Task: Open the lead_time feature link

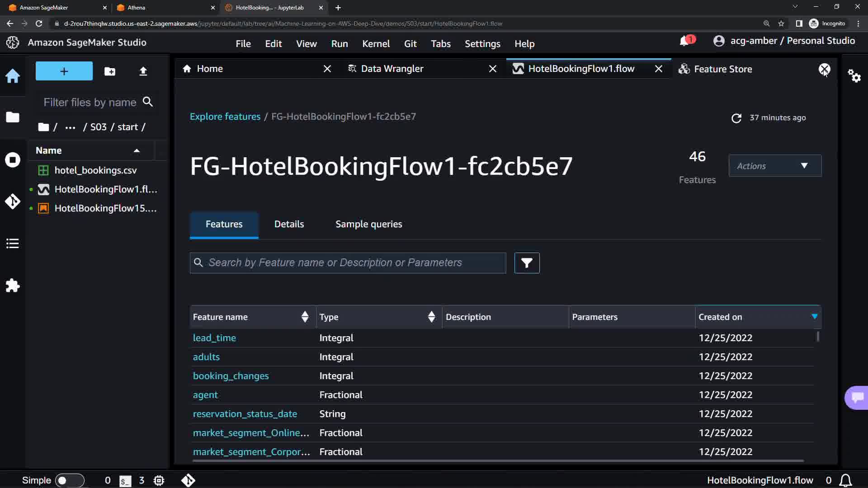Action: click(214, 338)
